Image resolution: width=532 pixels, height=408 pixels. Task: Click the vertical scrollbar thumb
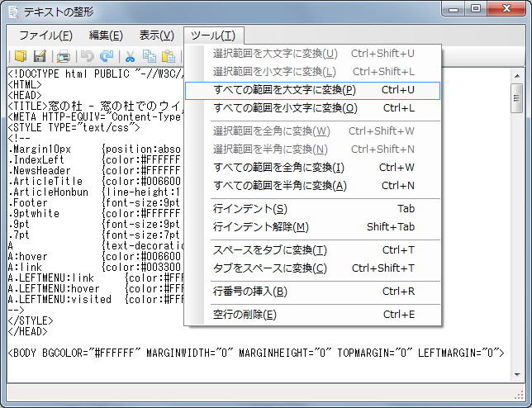click(517, 98)
